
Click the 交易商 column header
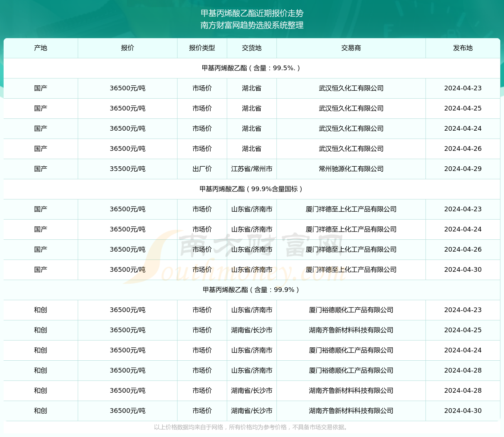click(351, 48)
